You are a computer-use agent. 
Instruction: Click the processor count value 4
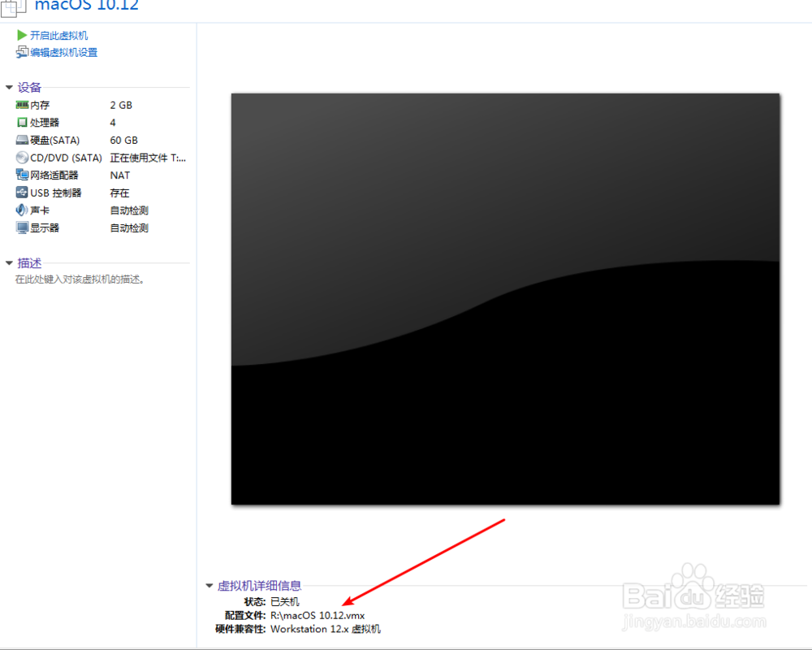(x=113, y=123)
